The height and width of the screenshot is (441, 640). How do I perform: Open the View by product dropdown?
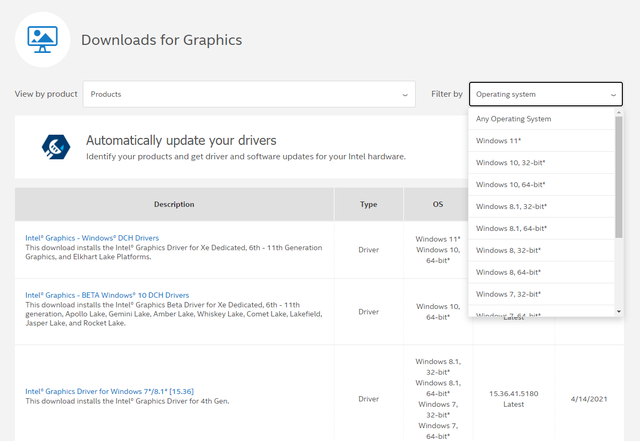pyautogui.click(x=249, y=94)
